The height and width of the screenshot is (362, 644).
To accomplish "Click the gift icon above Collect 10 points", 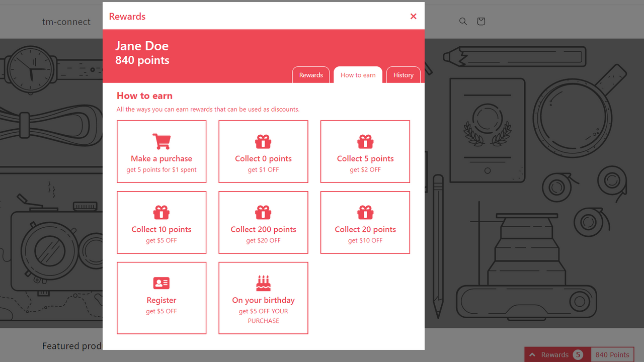I will [x=162, y=213].
